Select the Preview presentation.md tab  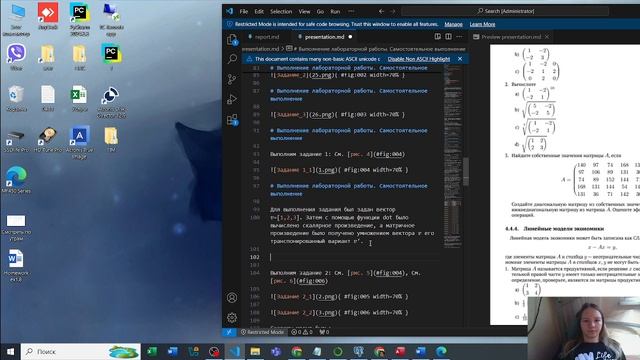coord(511,37)
